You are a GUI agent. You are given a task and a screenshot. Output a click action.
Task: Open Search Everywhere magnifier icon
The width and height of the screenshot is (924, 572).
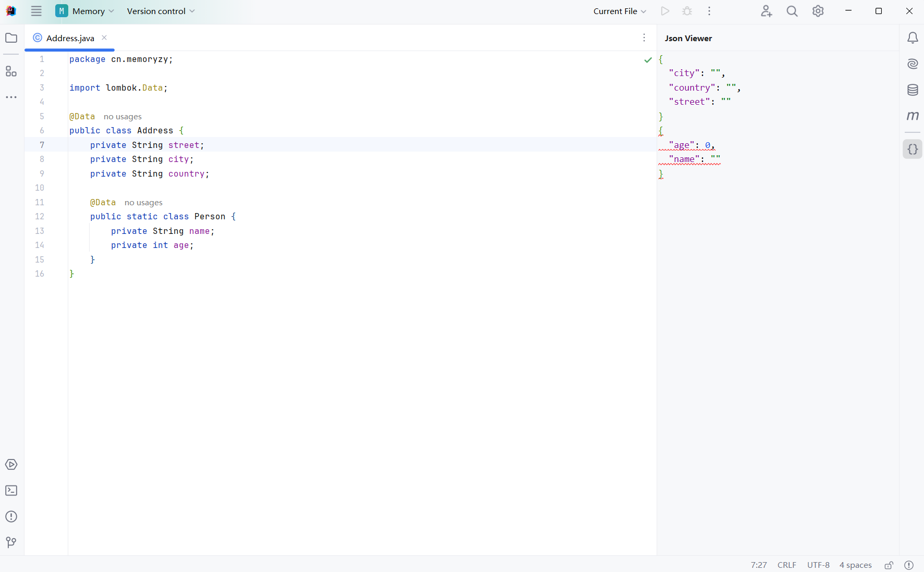tap(792, 11)
